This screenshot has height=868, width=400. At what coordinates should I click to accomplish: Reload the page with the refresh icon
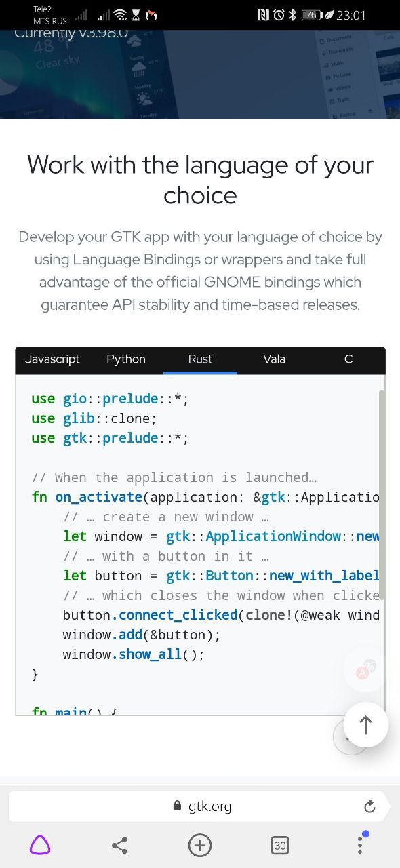(x=369, y=806)
